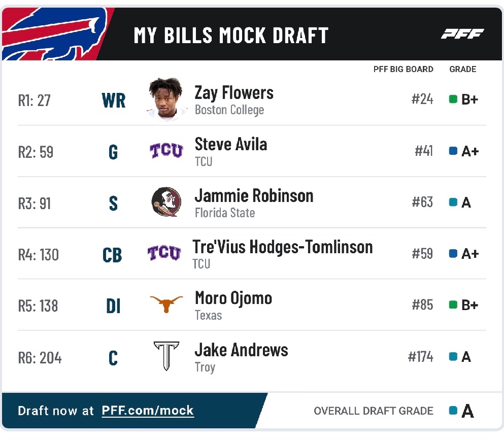This screenshot has height=439, width=504.
Task: Click Jake Andrews big board rank #174
Action: coord(420,357)
